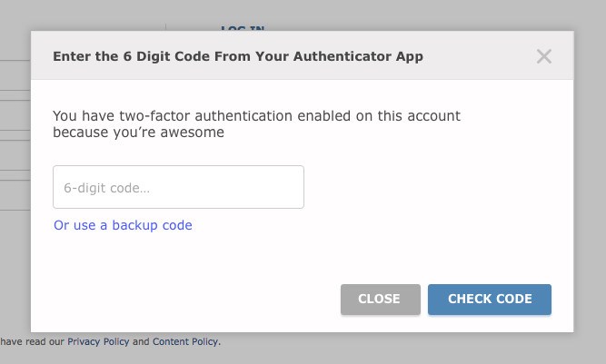
Task: Open the 'Or use a backup code' link
Action: click(x=123, y=225)
